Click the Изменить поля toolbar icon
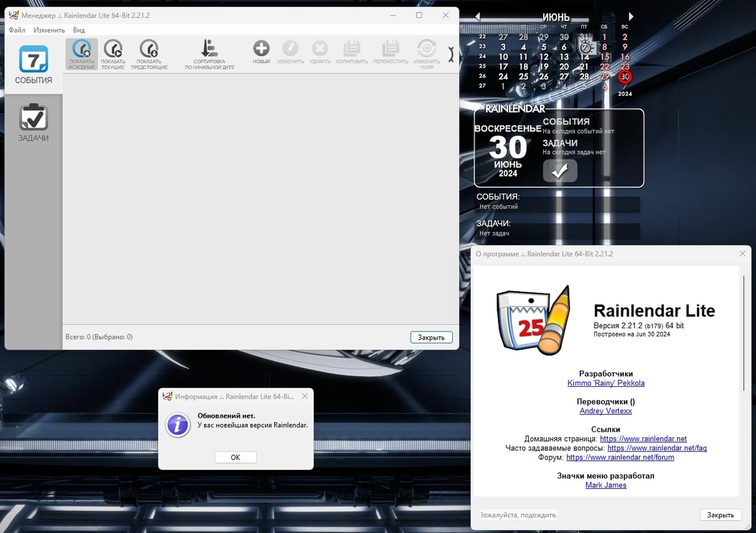The image size is (756, 533). tap(427, 54)
